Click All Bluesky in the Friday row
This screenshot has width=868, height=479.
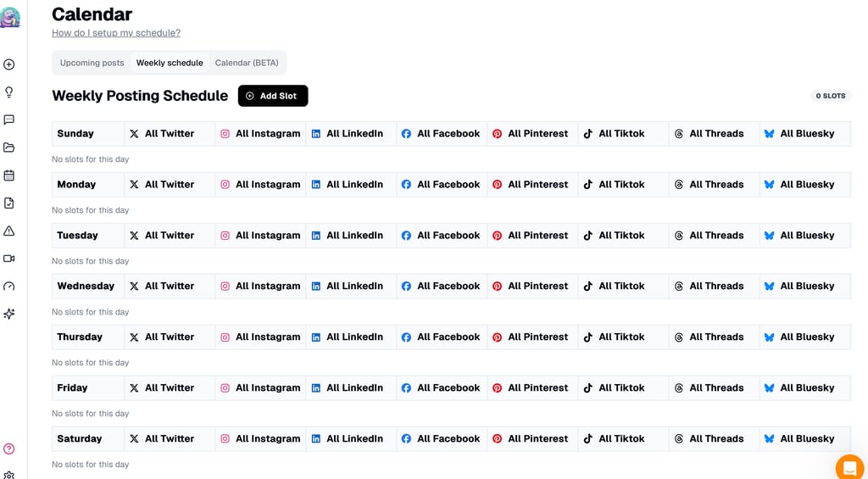click(805, 387)
